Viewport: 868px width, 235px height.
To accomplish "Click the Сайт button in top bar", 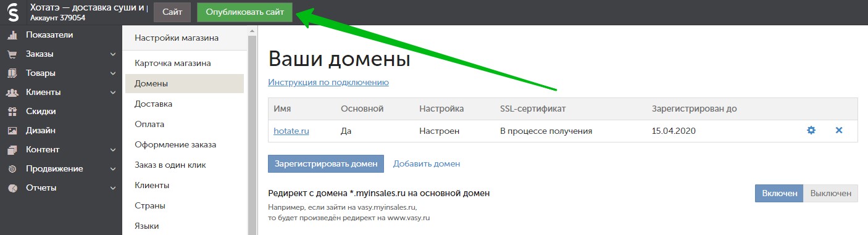I will point(172,12).
